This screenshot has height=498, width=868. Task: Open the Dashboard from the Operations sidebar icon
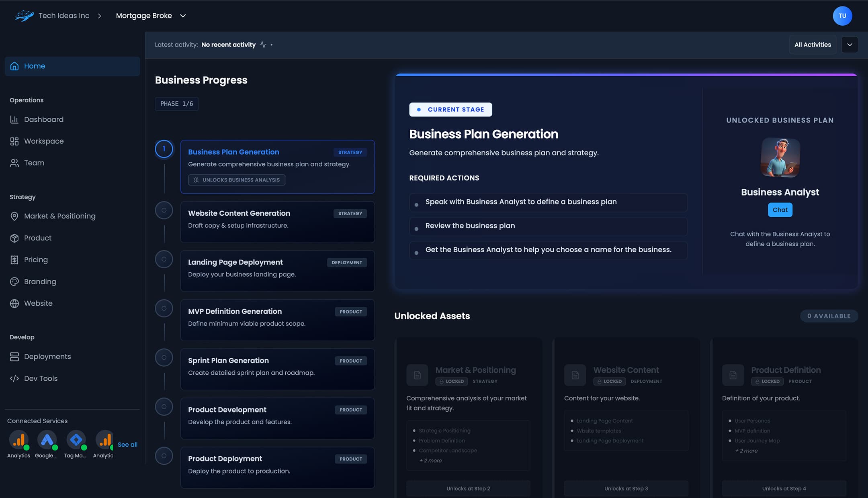[x=14, y=119]
